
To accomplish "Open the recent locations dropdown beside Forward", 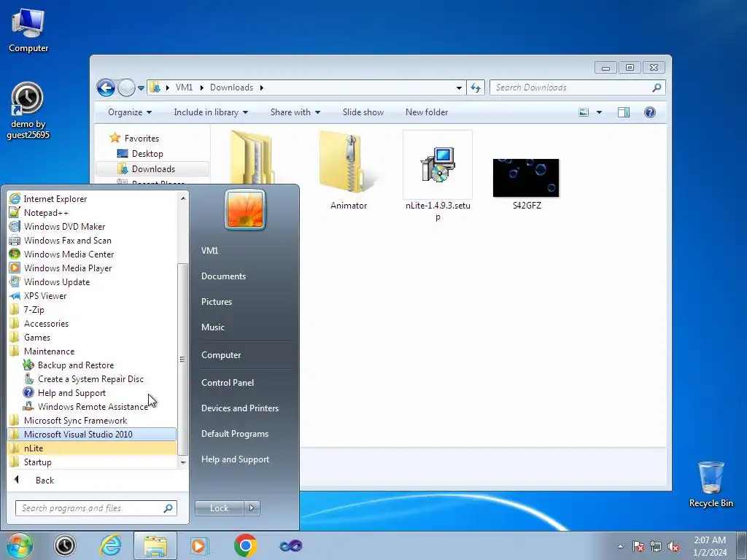I will pos(141,88).
